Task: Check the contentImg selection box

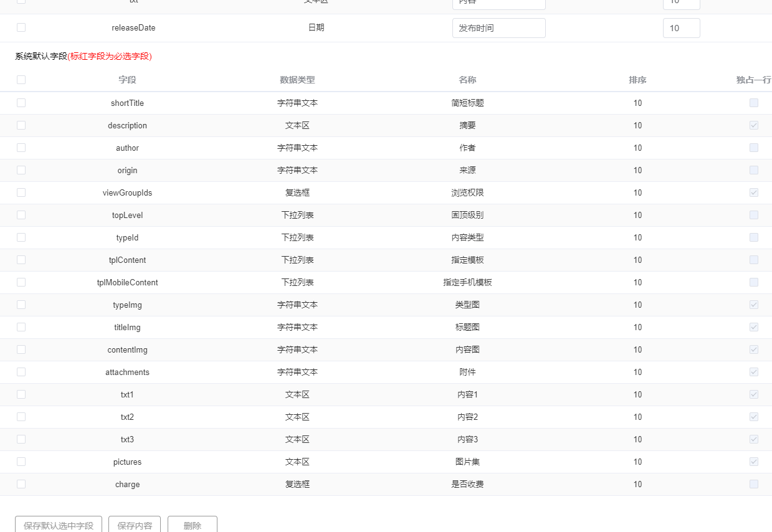Action: pyautogui.click(x=21, y=349)
